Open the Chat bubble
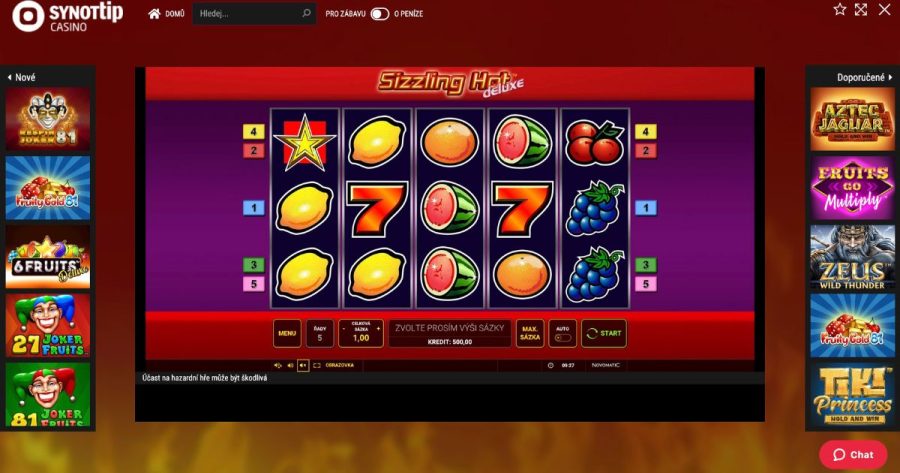This screenshot has height=473, width=900. (x=853, y=455)
